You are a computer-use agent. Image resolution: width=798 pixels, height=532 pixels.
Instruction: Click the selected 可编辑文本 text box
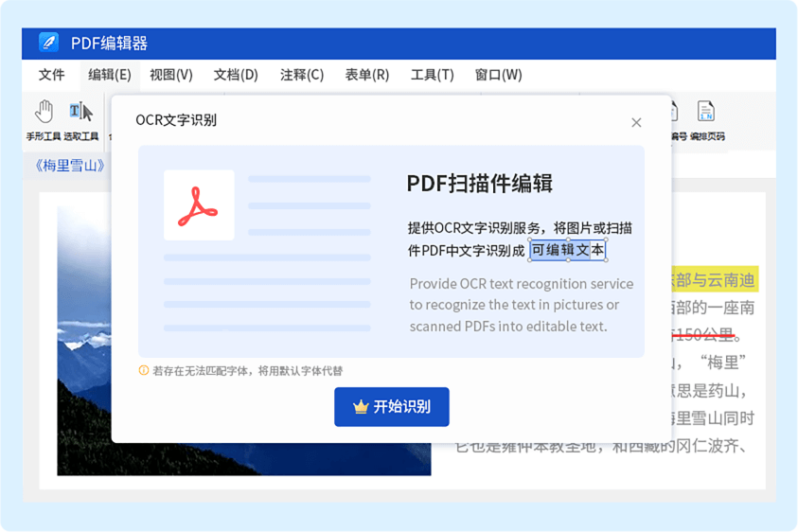pos(567,250)
